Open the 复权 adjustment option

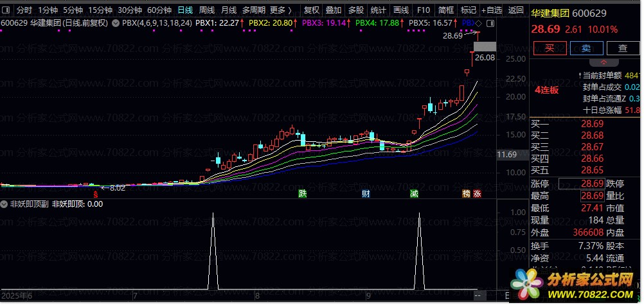pyautogui.click(x=312, y=10)
